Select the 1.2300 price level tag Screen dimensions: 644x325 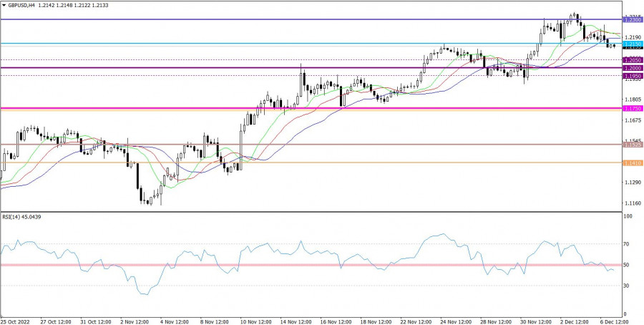coord(632,20)
